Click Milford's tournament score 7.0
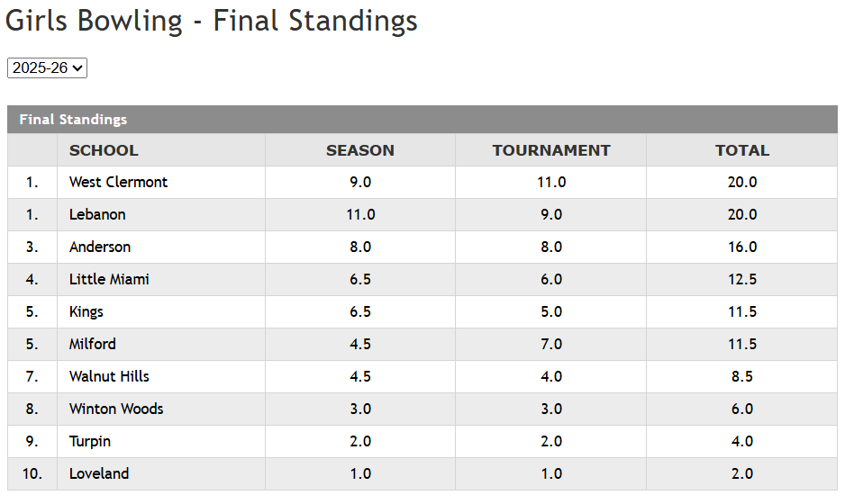Image resolution: width=845 pixels, height=504 pixels. point(551,344)
